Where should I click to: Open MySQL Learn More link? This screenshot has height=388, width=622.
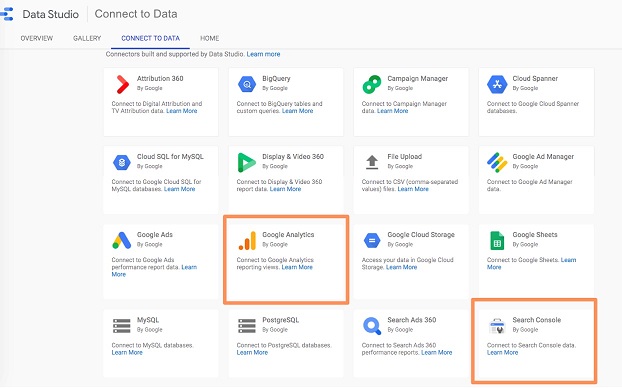click(x=127, y=352)
